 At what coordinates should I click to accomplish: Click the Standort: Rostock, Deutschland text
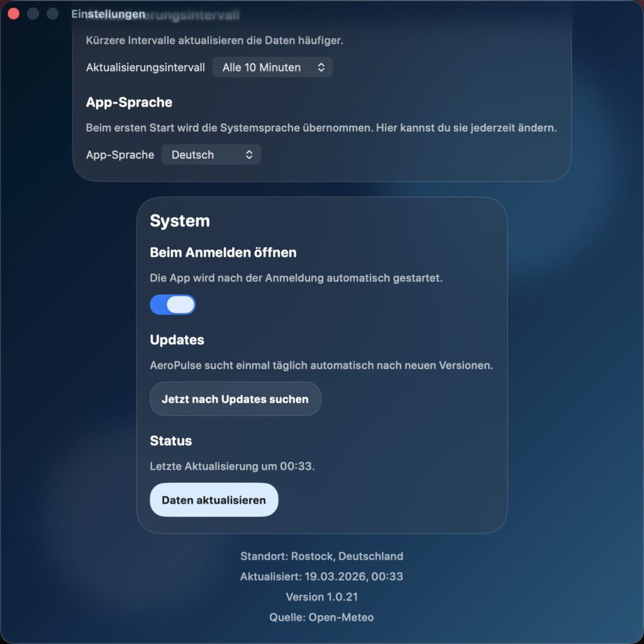tap(321, 556)
